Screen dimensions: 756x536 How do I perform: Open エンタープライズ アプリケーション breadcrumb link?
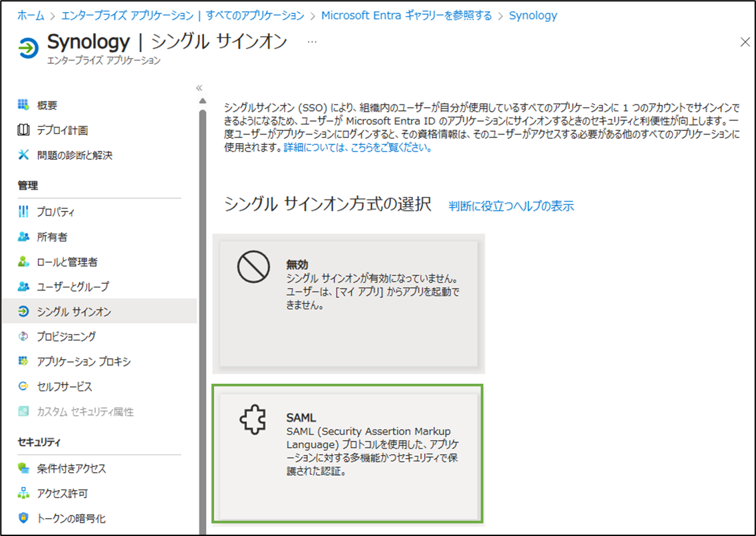point(183,15)
